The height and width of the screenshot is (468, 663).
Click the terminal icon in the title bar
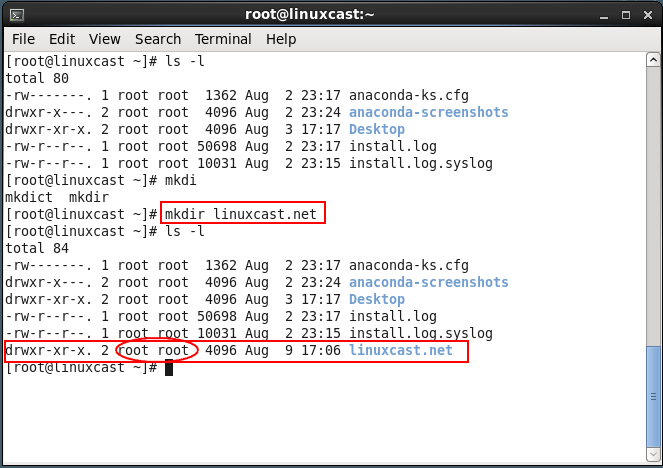16,15
